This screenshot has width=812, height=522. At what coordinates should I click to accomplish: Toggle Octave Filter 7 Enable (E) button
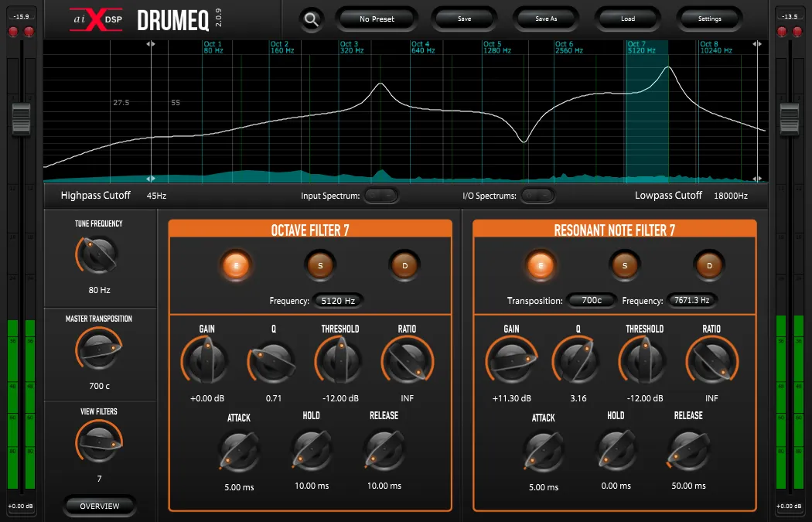coord(236,266)
